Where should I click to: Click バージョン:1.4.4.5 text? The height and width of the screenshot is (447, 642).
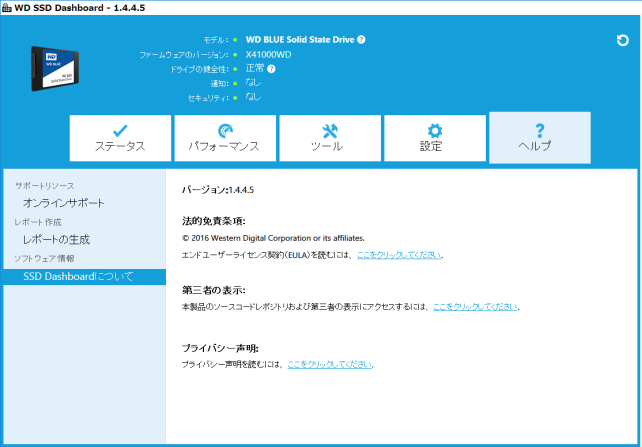[218, 190]
